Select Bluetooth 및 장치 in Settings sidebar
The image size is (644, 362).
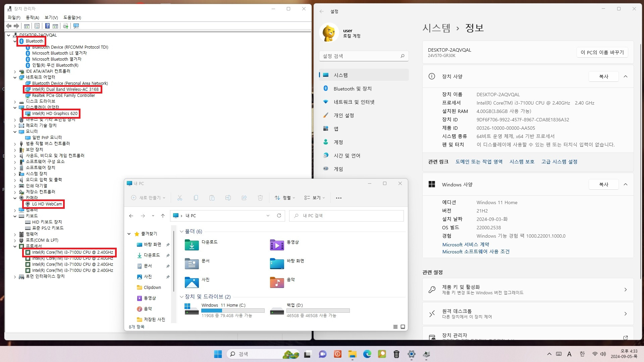point(364,88)
